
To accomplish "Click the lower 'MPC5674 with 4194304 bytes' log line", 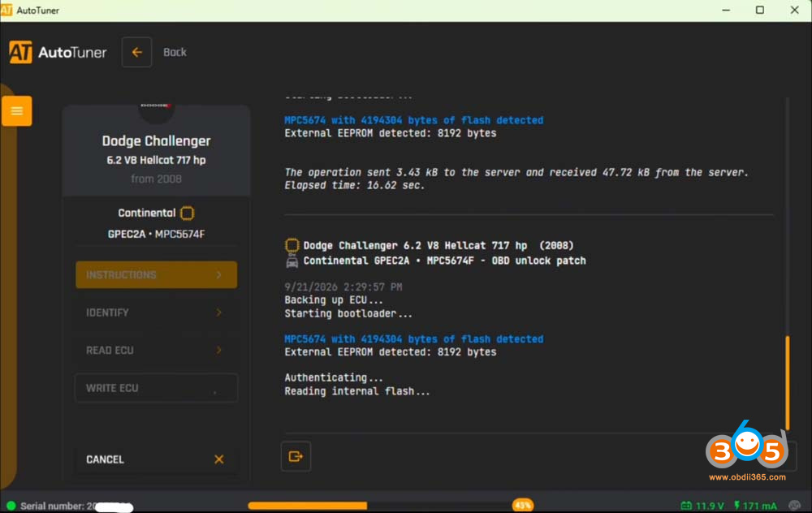I will coord(414,339).
